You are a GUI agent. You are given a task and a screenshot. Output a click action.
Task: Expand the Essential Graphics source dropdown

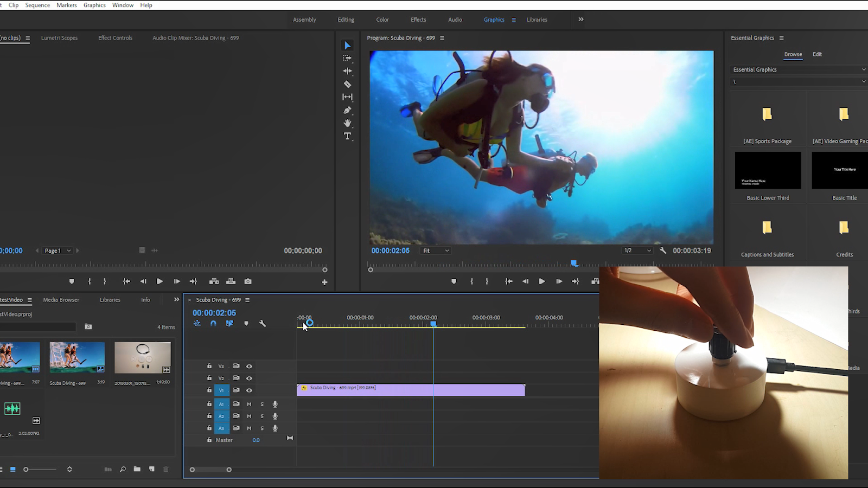799,69
